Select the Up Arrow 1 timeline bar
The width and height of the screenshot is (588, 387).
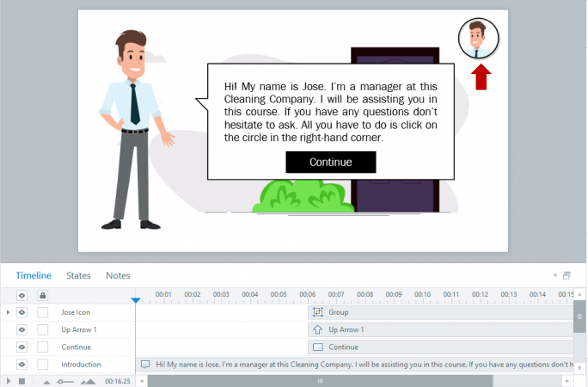click(x=438, y=329)
